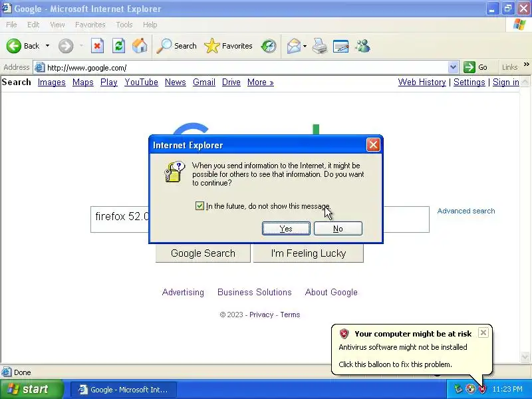This screenshot has height=399, width=532.
Task: Expand the Forward button history dropdown
Action: [81, 46]
